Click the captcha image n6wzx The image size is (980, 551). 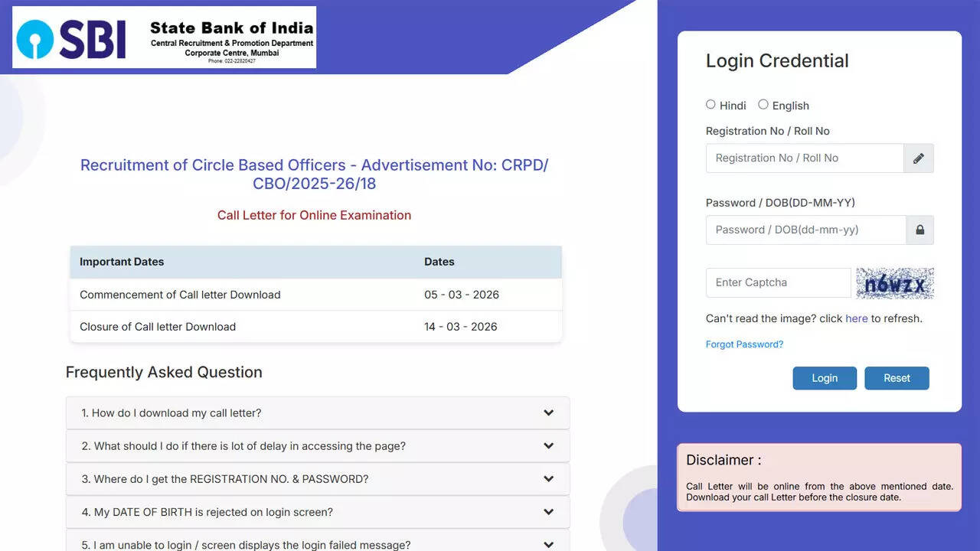click(x=894, y=283)
